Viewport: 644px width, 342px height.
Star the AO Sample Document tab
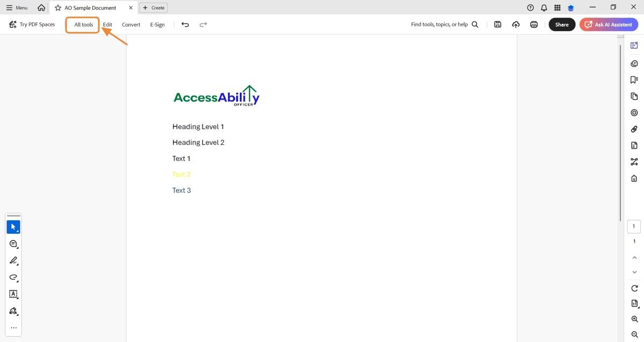pyautogui.click(x=58, y=8)
